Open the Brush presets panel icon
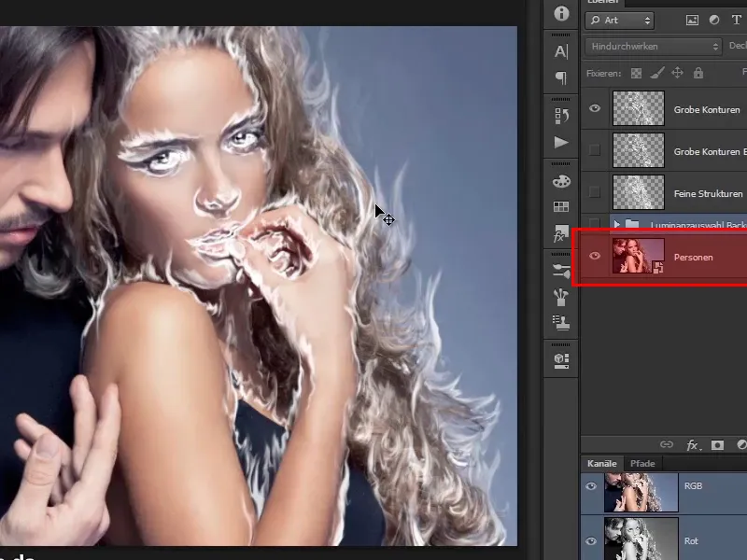The height and width of the screenshot is (560, 747). pos(561,271)
